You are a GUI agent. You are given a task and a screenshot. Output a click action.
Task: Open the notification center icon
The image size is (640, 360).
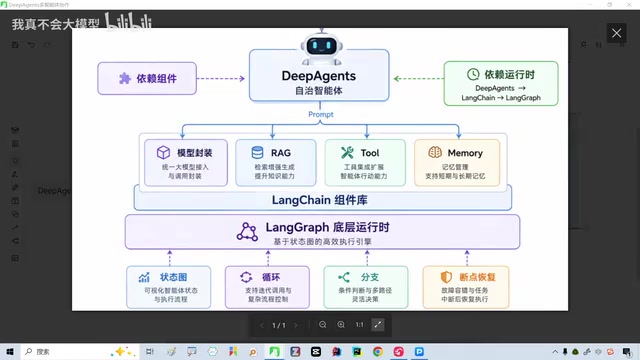[627, 352]
